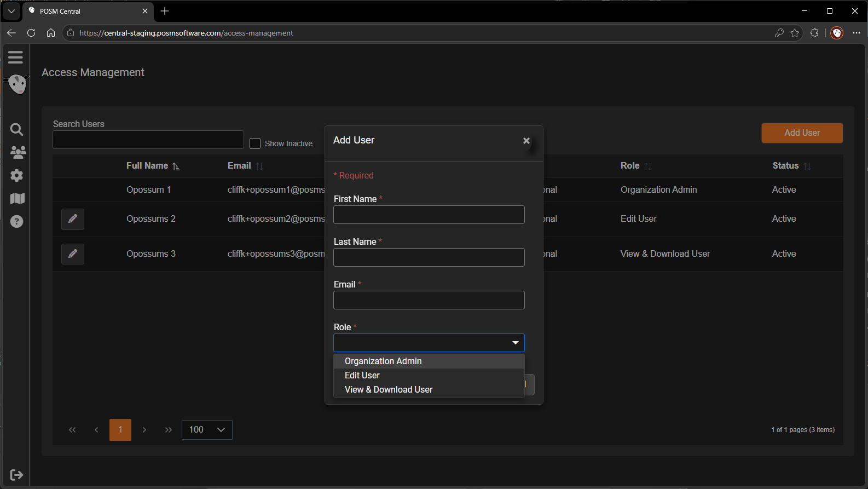Select the Opossum 1 name cell
The image size is (868, 489).
pos(149,190)
